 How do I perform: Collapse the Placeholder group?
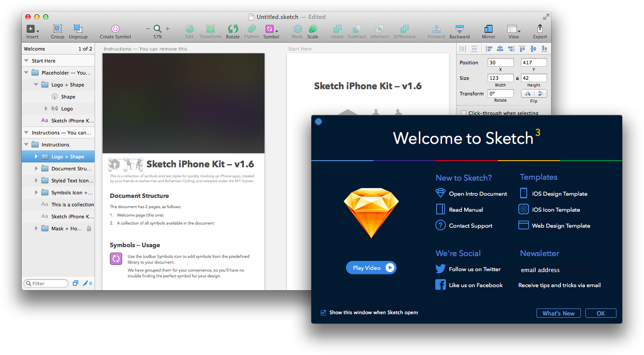click(26, 73)
